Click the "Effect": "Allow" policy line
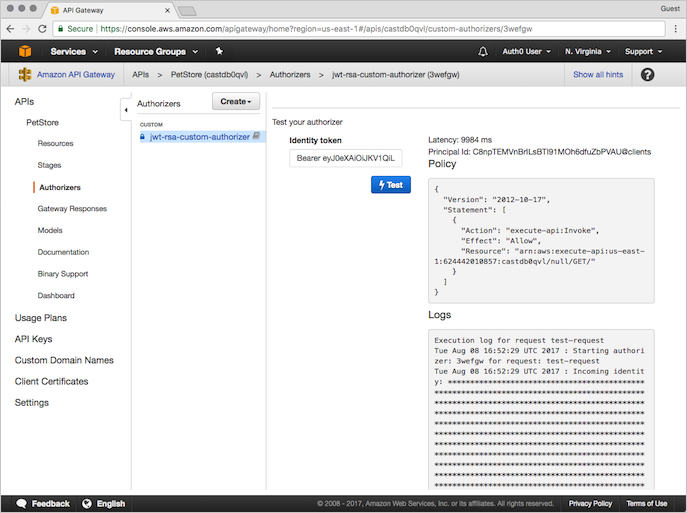This screenshot has width=687, height=513. [x=501, y=241]
